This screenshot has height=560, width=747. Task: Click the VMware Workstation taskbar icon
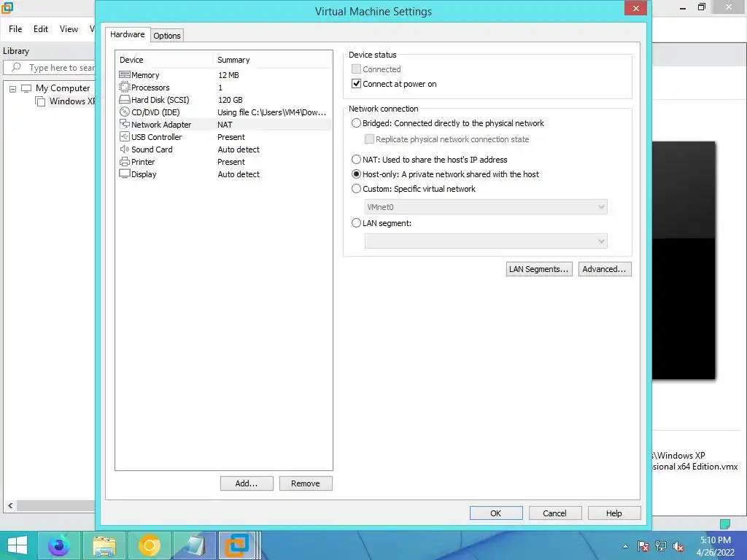point(238,545)
